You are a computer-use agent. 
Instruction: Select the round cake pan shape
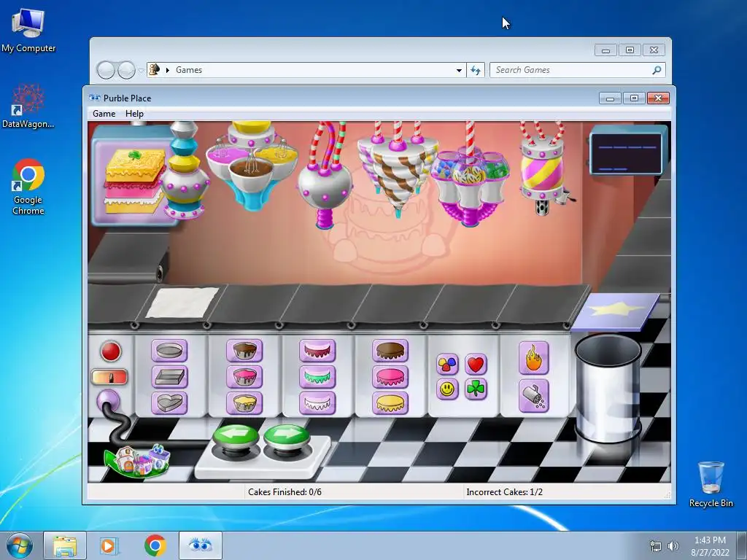coord(169,351)
